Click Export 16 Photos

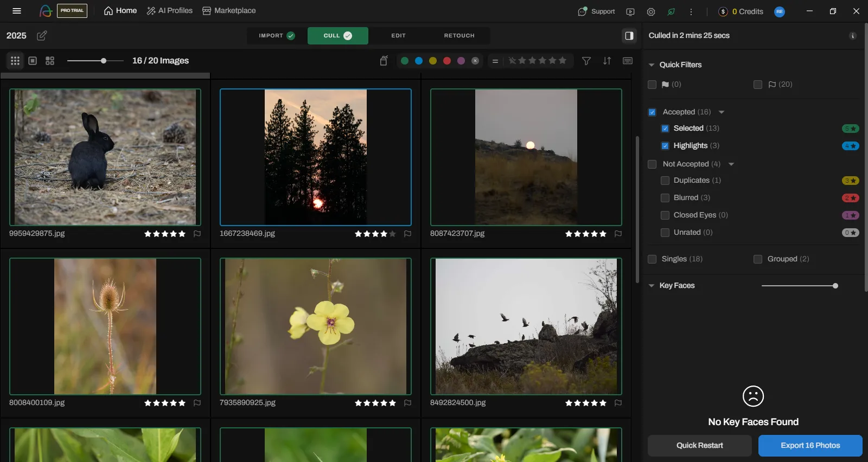(x=810, y=446)
